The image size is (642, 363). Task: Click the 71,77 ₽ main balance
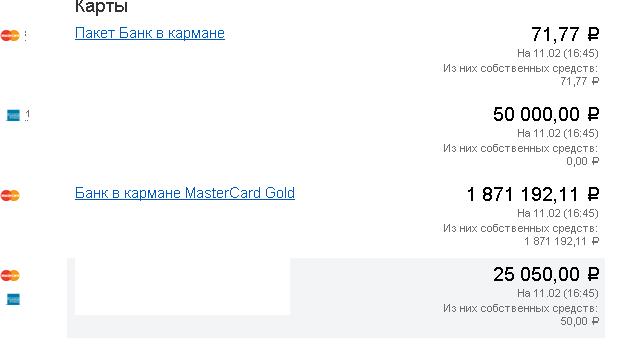tap(565, 34)
